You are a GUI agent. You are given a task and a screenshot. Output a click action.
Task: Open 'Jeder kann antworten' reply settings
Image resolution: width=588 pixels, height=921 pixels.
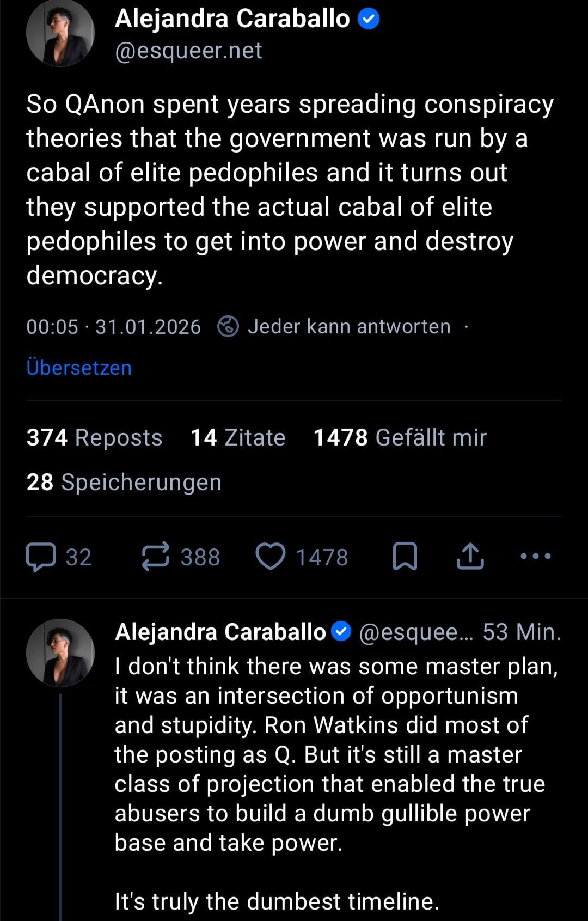tap(349, 327)
